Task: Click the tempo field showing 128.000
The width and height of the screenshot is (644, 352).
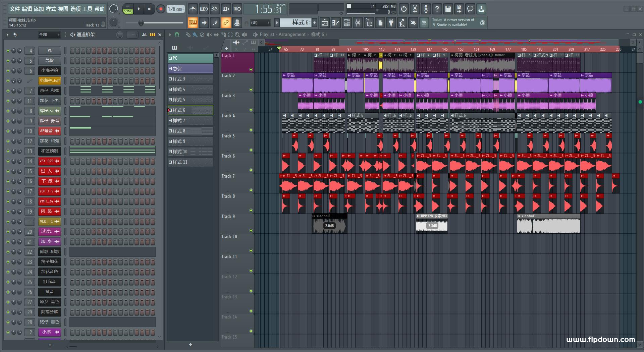Action: [x=175, y=9]
